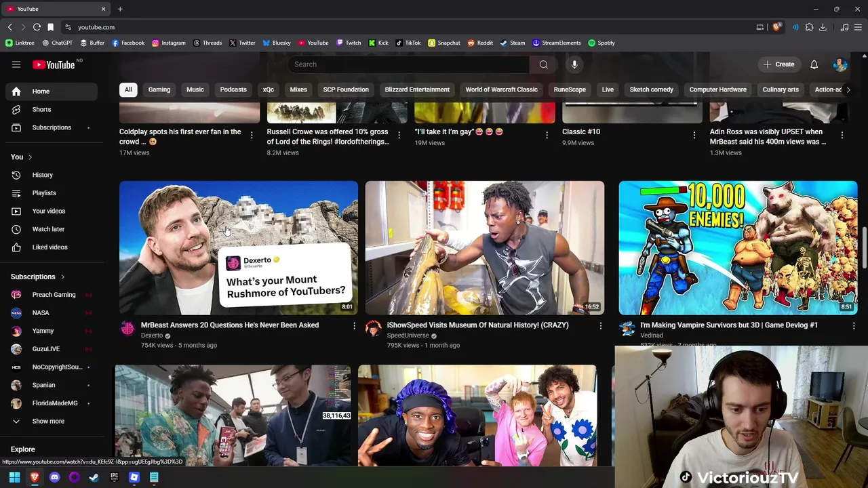Open the notifications bell
Viewport: 868px width, 488px height.
click(814, 64)
